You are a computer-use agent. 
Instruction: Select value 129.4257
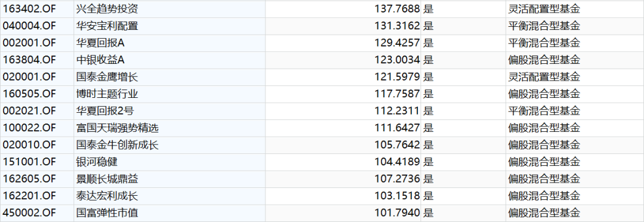[x=397, y=43]
